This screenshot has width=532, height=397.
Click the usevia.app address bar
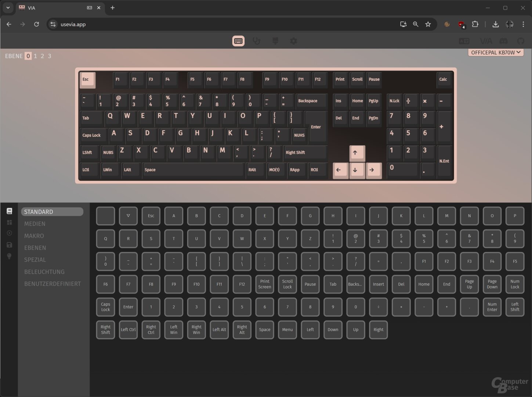(220, 24)
